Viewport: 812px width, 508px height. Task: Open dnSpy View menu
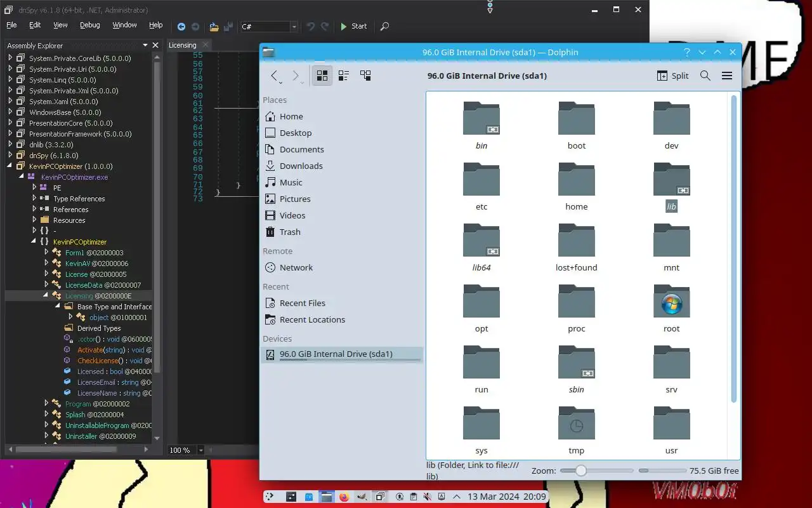60,25
